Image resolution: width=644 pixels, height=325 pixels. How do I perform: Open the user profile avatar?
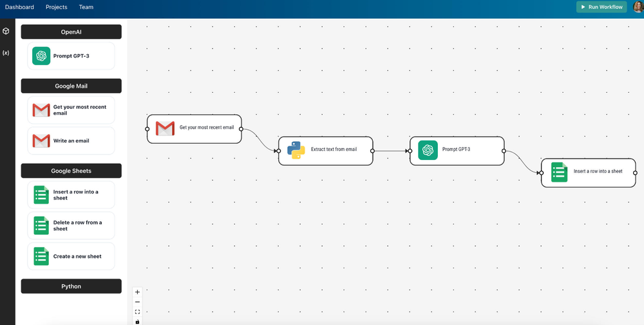(639, 6)
